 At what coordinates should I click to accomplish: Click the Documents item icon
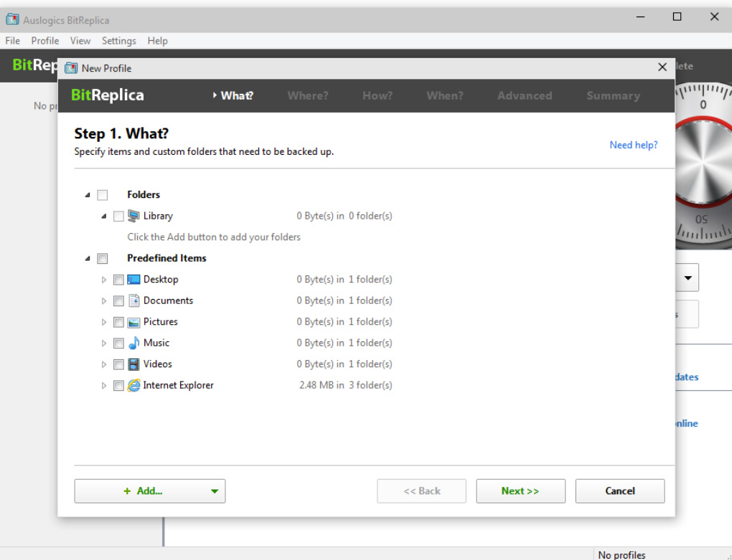pos(133,300)
